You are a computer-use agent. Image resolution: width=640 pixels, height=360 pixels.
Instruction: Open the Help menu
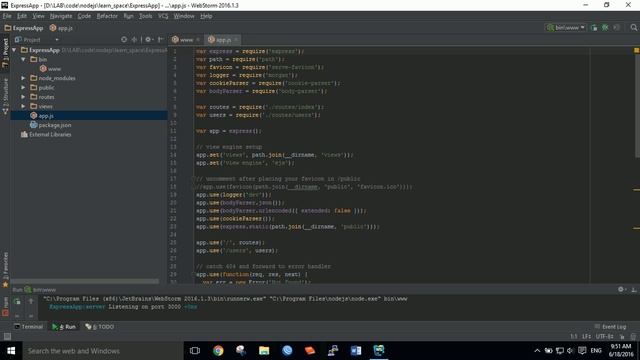(206, 16)
